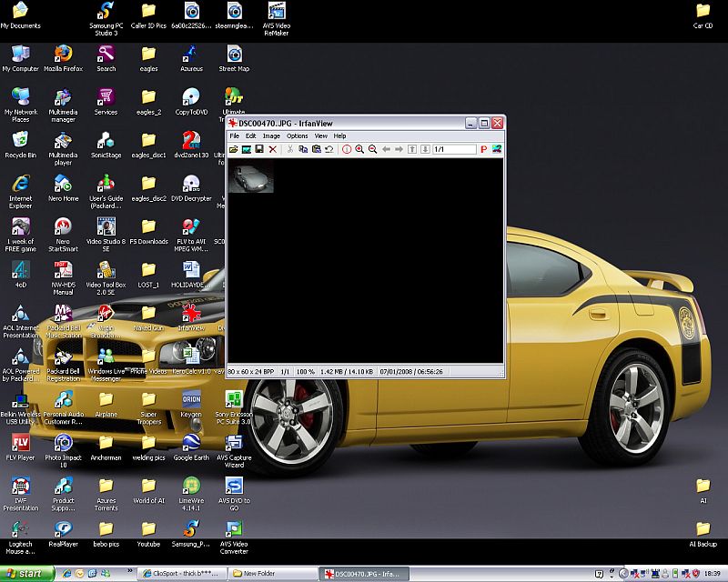
Task: Zoom in with the magnifier plus icon
Action: coord(359,149)
